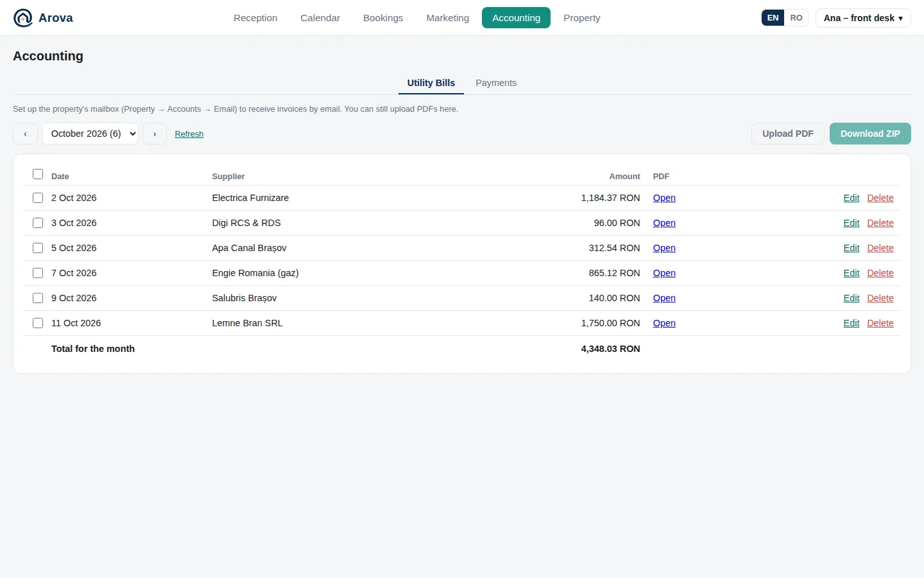This screenshot has width=924, height=578.
Task: Edit the Salubris Brașov bill
Action: coord(851,298)
